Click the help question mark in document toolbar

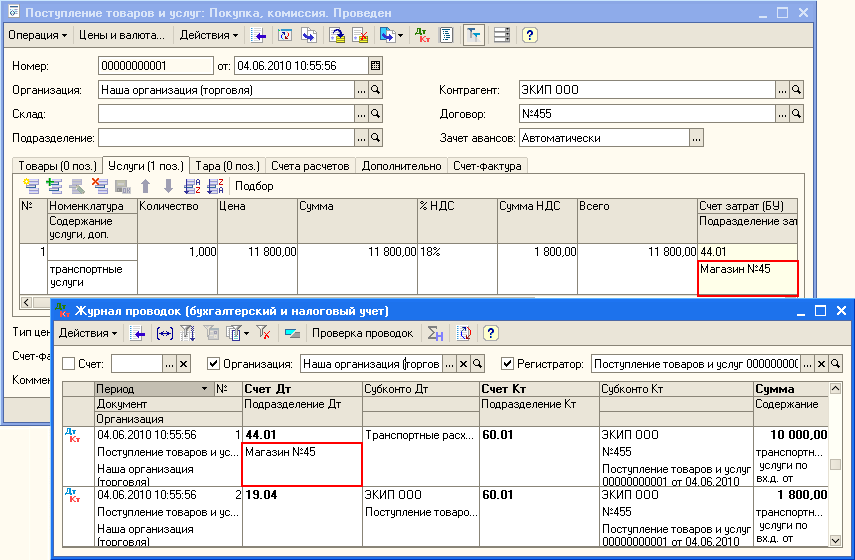click(529, 35)
